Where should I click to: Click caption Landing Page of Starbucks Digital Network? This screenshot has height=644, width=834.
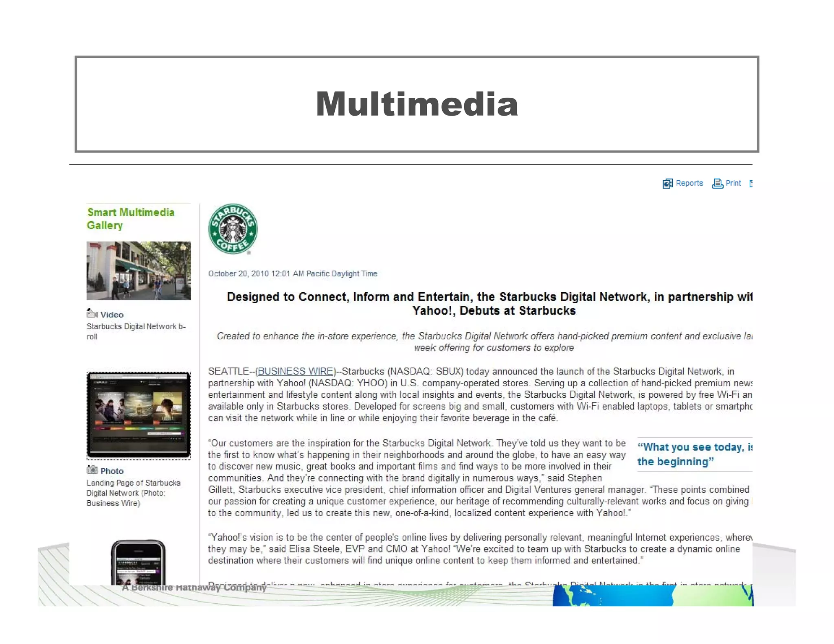pos(134,493)
